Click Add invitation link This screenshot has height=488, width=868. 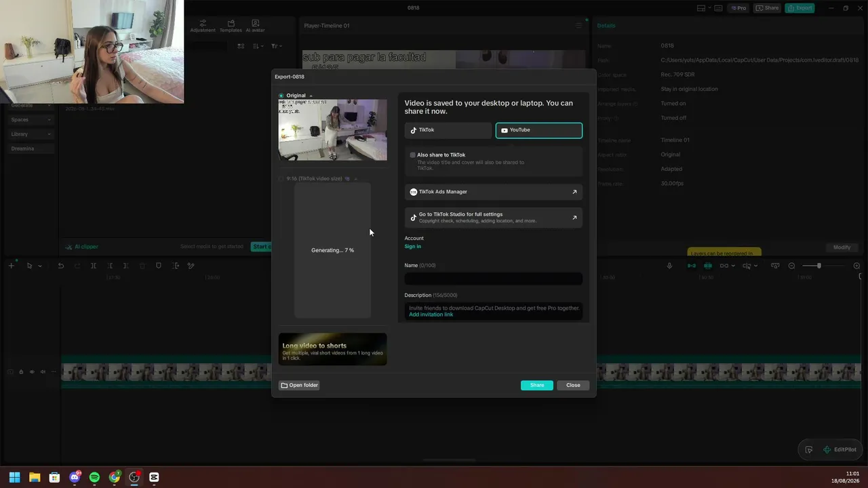point(431,314)
